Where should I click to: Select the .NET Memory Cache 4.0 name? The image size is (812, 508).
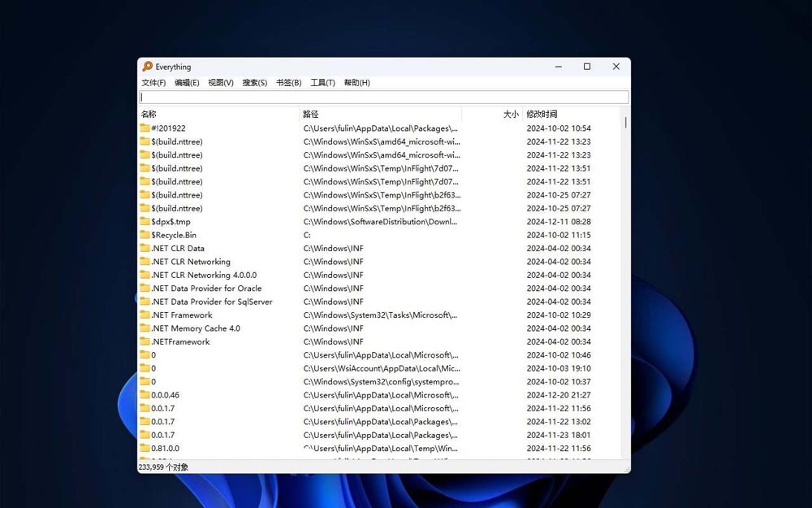196,328
